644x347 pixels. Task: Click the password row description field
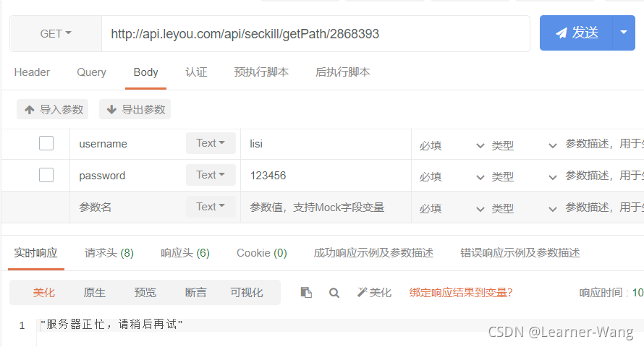[603, 176]
